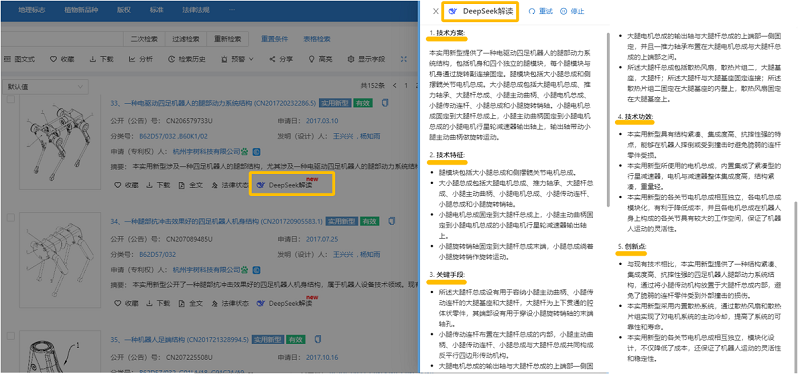Screen dimensions: 800x374
Task: Click the classification B62D57/032 link of patent 34
Action: [x=157, y=255]
